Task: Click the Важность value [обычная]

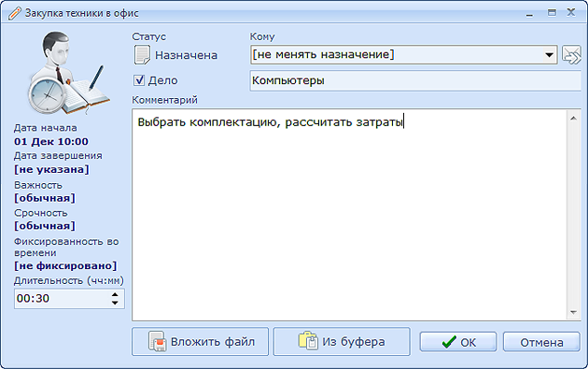Action: [x=45, y=198]
